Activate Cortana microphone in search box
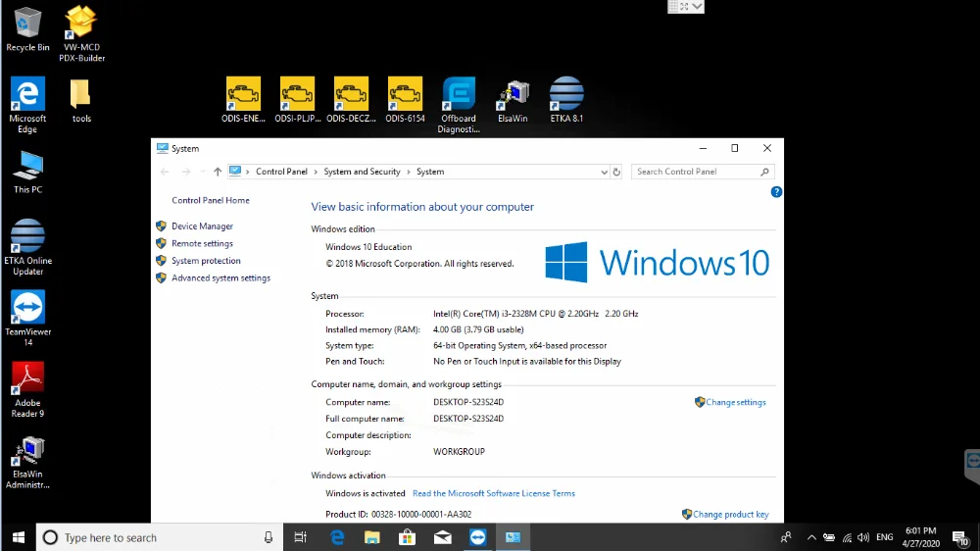The width and height of the screenshot is (980, 551). click(x=269, y=537)
